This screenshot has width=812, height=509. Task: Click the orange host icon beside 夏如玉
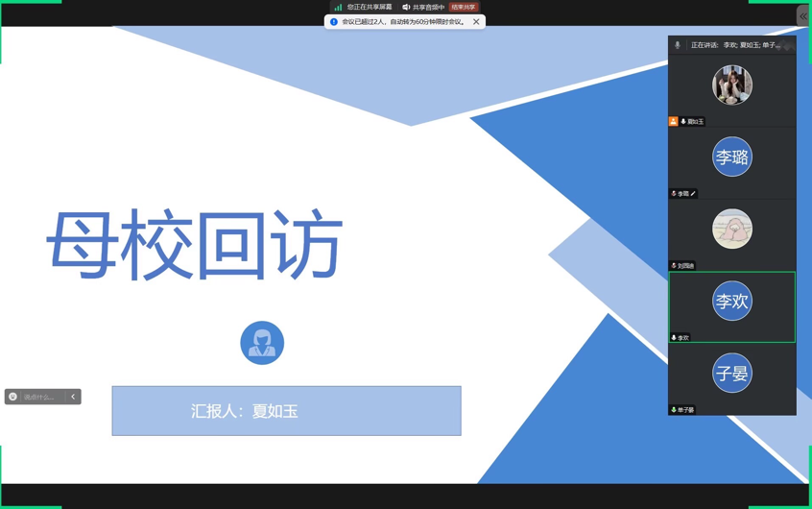tap(673, 122)
